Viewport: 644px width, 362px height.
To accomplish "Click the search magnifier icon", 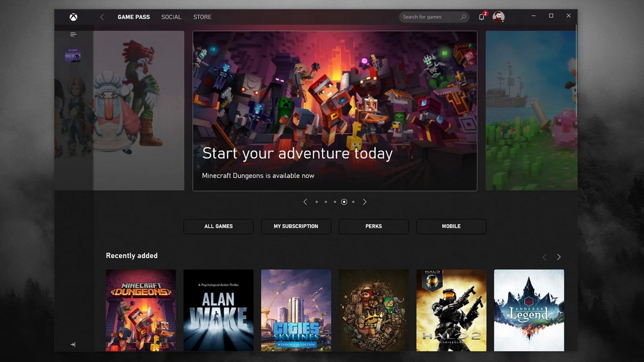I will [x=463, y=17].
